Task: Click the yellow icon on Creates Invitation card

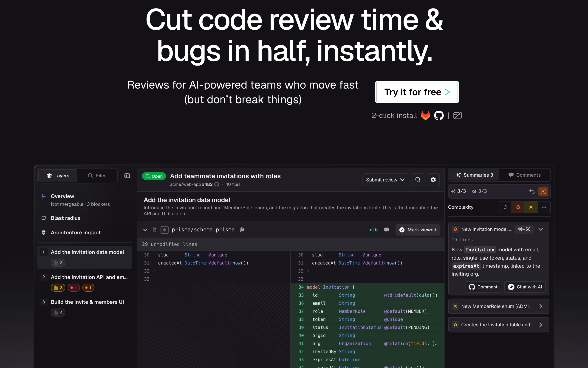Action: click(455, 325)
